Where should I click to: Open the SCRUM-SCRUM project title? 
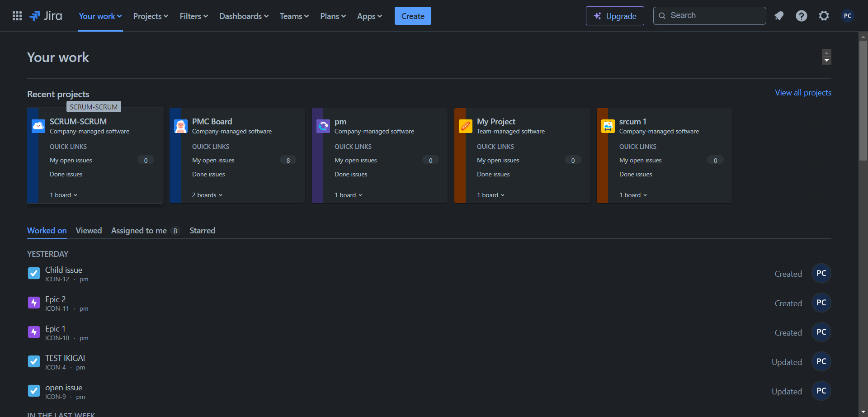(78, 122)
